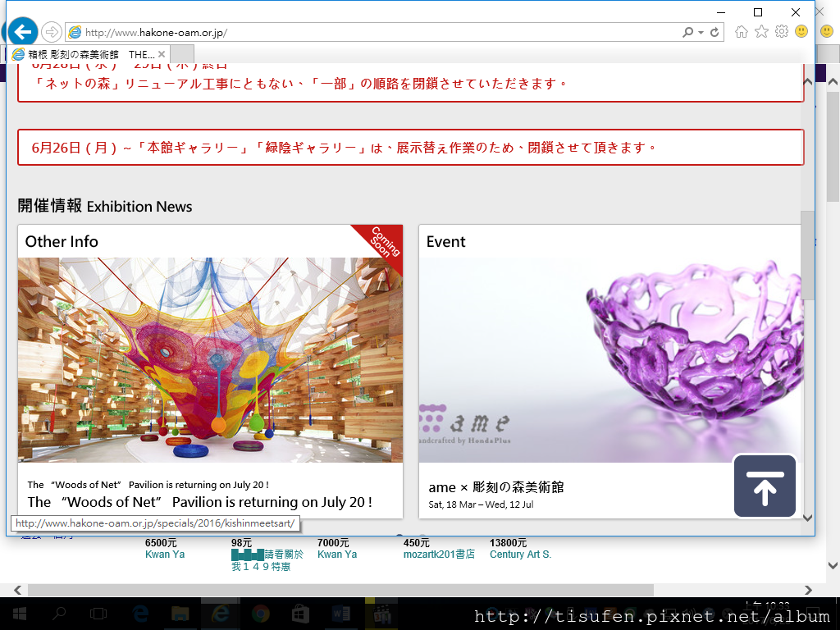Open the Century Art S. seller link

coord(520,555)
